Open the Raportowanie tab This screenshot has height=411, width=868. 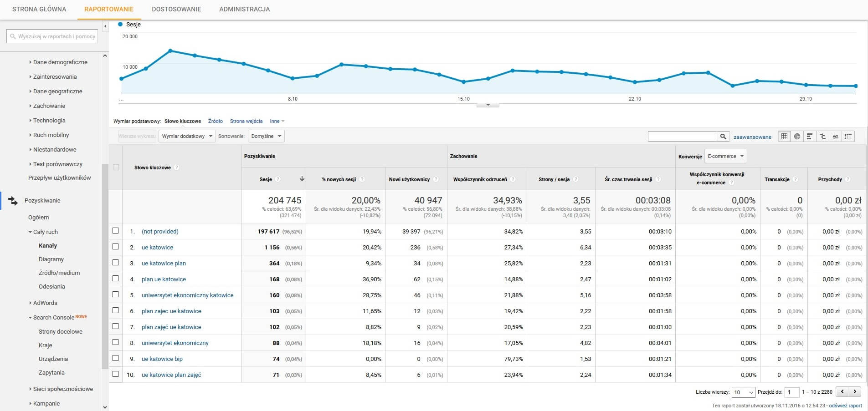pyautogui.click(x=109, y=9)
